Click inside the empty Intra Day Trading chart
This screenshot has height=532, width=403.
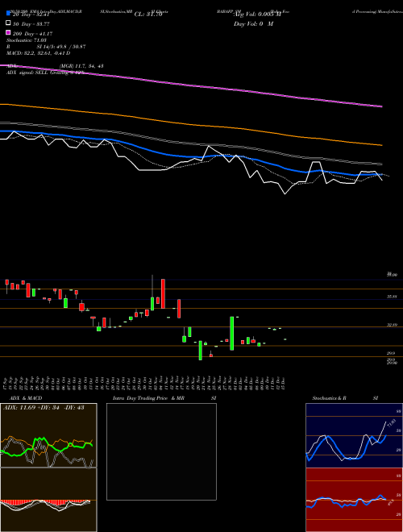[161, 451]
